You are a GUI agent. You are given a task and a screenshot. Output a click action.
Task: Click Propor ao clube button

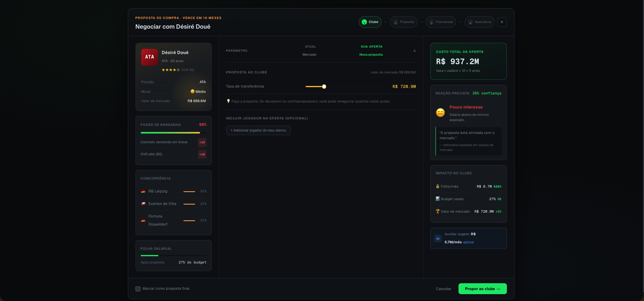click(x=482, y=289)
